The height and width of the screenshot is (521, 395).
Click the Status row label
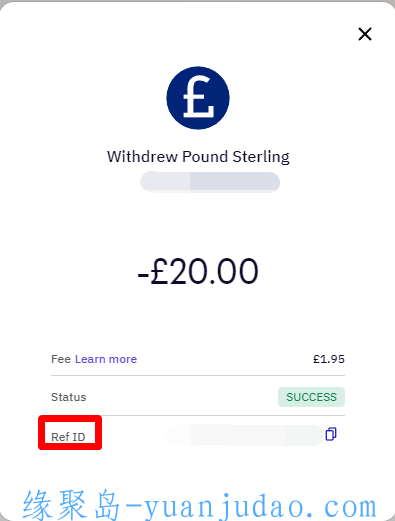pyautogui.click(x=69, y=397)
